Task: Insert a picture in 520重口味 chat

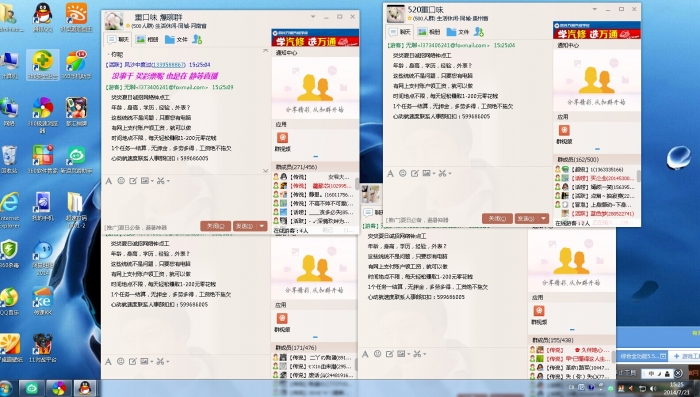Action: (x=426, y=173)
